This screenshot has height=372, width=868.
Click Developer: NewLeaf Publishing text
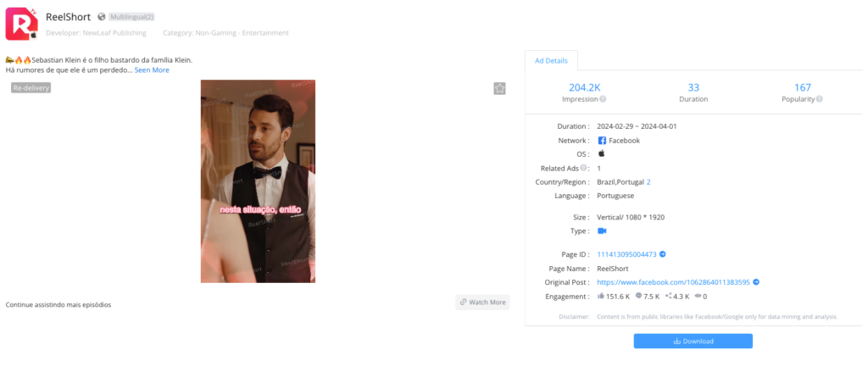point(96,33)
